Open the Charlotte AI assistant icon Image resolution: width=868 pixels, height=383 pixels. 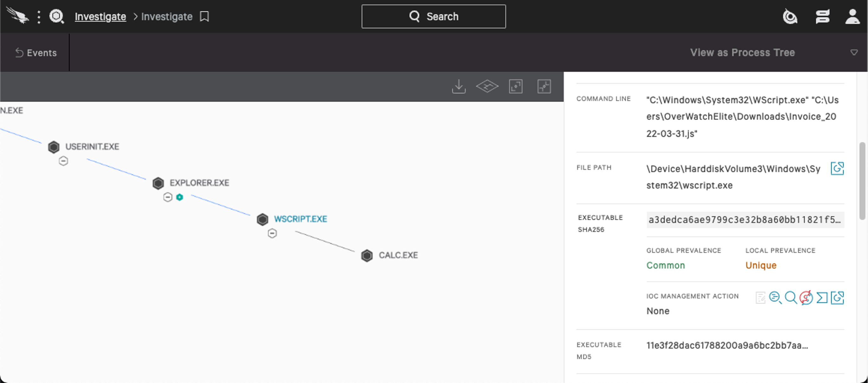tap(790, 16)
